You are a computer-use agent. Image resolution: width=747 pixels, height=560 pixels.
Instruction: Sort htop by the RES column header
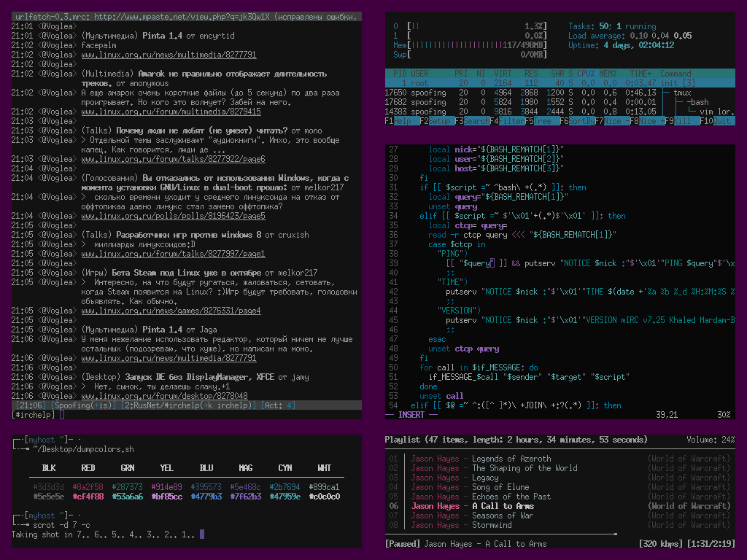[531, 74]
